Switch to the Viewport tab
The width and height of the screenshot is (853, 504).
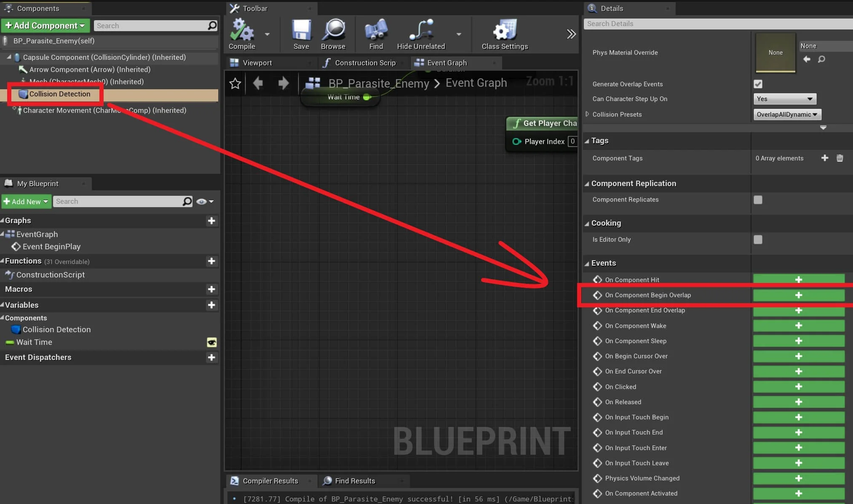coord(257,63)
